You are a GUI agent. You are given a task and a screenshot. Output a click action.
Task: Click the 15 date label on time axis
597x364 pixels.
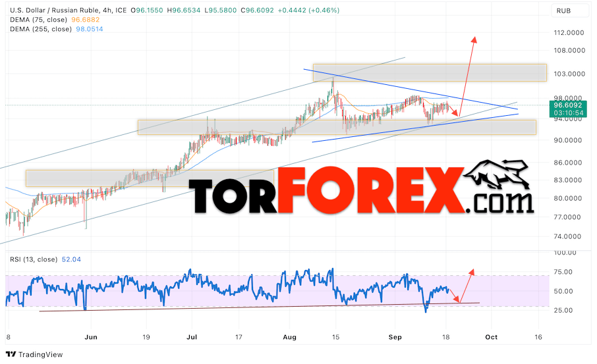point(336,337)
